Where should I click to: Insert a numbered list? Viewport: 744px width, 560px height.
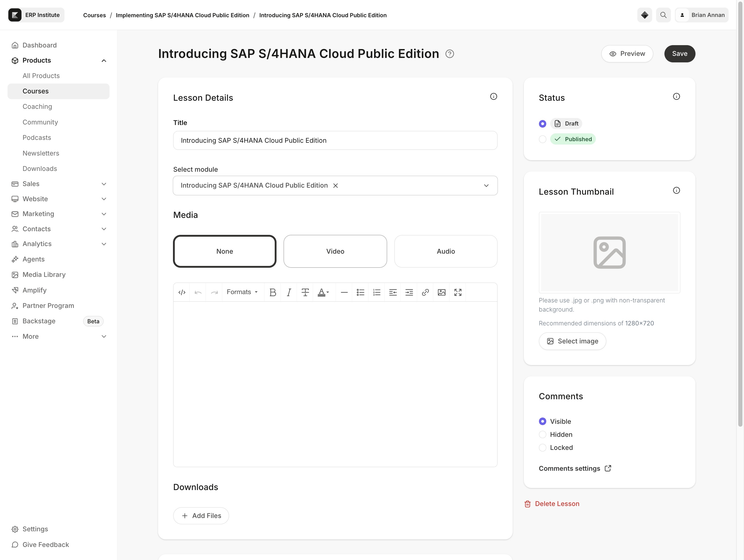(x=377, y=292)
